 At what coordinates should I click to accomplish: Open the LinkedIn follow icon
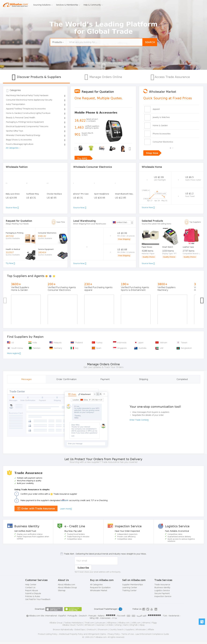pyautogui.click(x=156, y=609)
